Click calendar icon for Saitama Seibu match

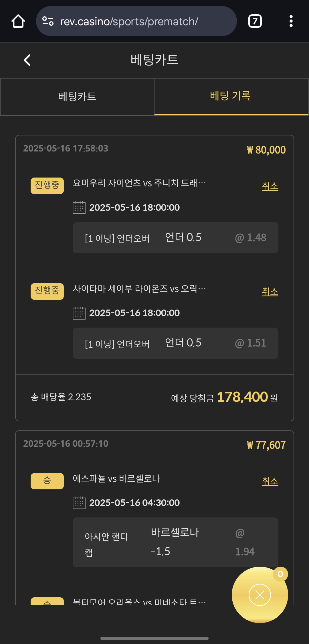click(x=79, y=313)
